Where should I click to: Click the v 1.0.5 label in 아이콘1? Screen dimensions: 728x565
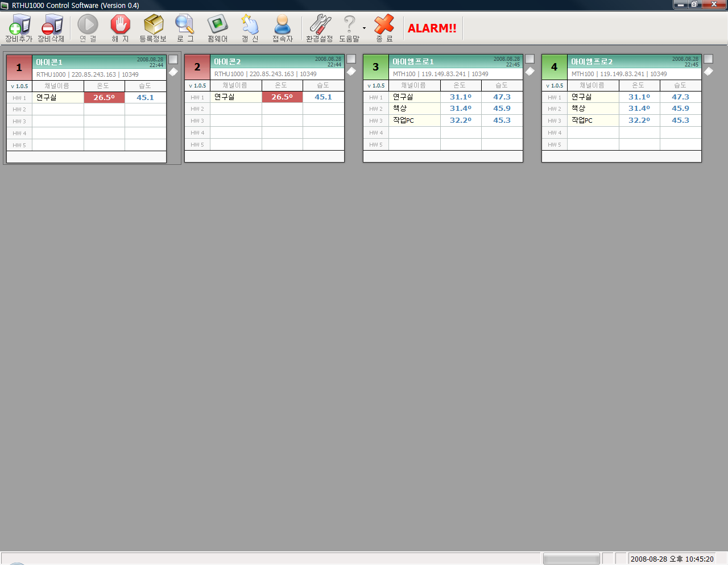pyautogui.click(x=19, y=86)
